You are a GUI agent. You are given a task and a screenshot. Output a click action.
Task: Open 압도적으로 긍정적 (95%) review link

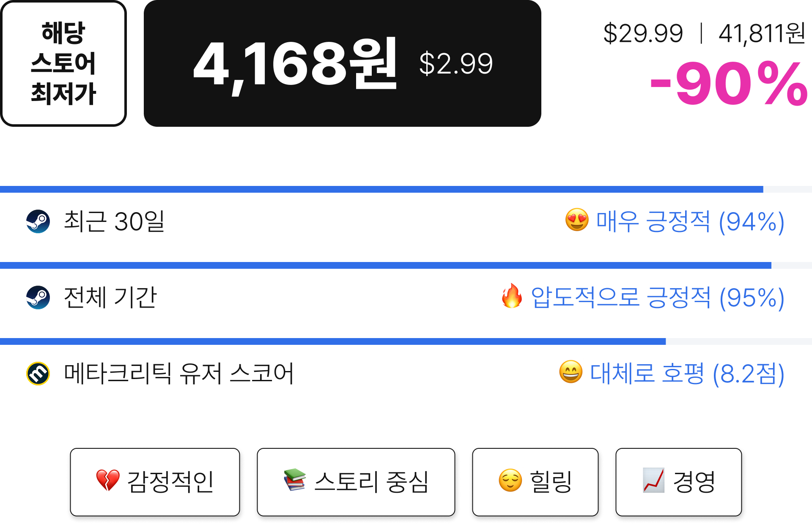[x=658, y=297]
